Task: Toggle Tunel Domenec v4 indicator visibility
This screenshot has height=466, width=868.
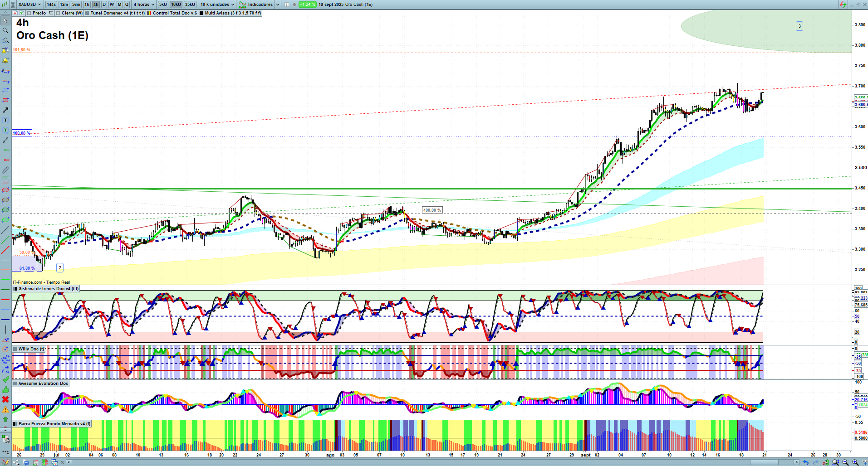Action: pyautogui.click(x=88, y=13)
